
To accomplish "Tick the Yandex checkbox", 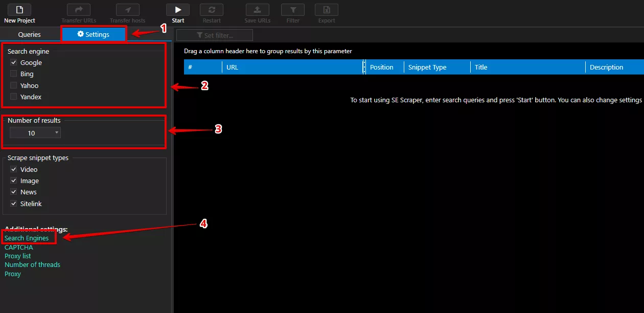I will click(x=14, y=97).
